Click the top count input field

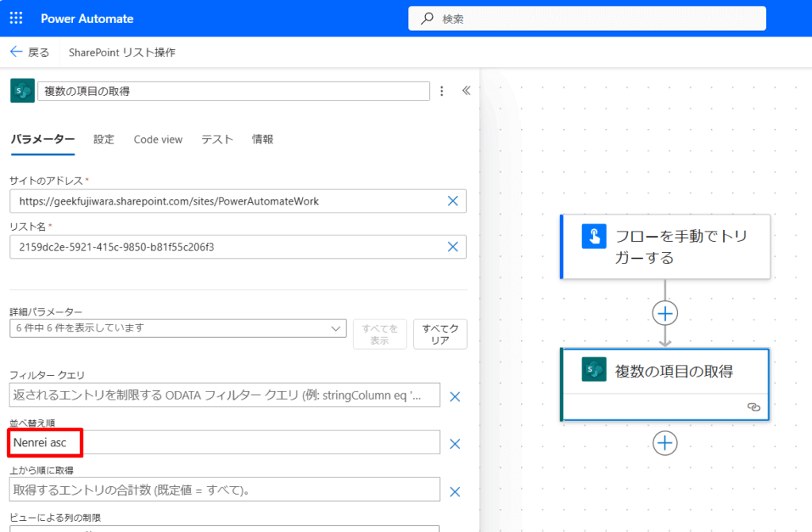coord(224,490)
